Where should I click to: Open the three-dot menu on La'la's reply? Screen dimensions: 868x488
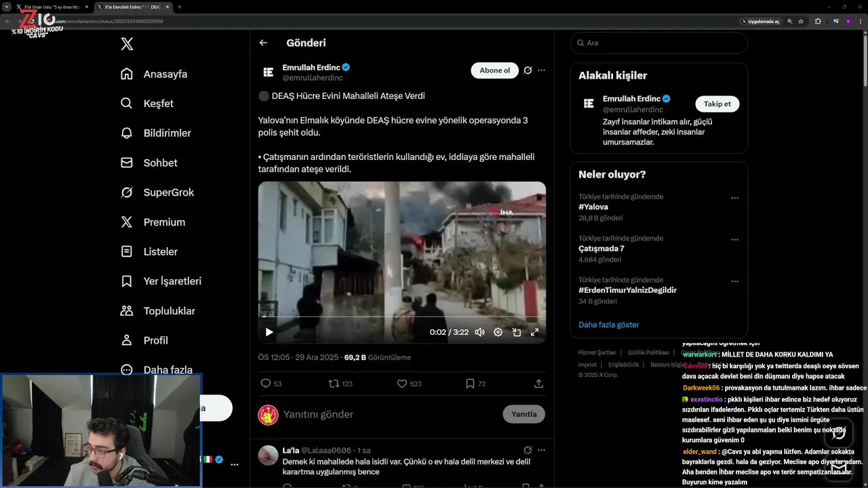coord(541,450)
